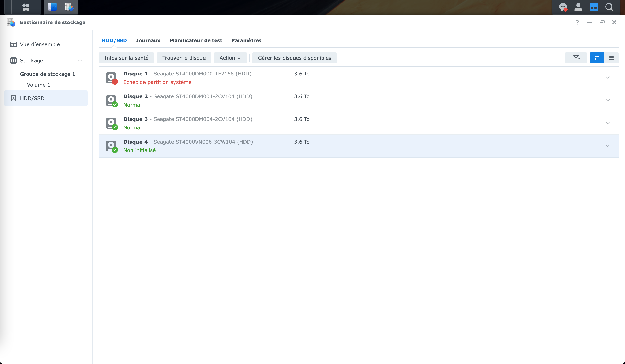
Task: Switch to detailed card view
Action: pos(597,58)
